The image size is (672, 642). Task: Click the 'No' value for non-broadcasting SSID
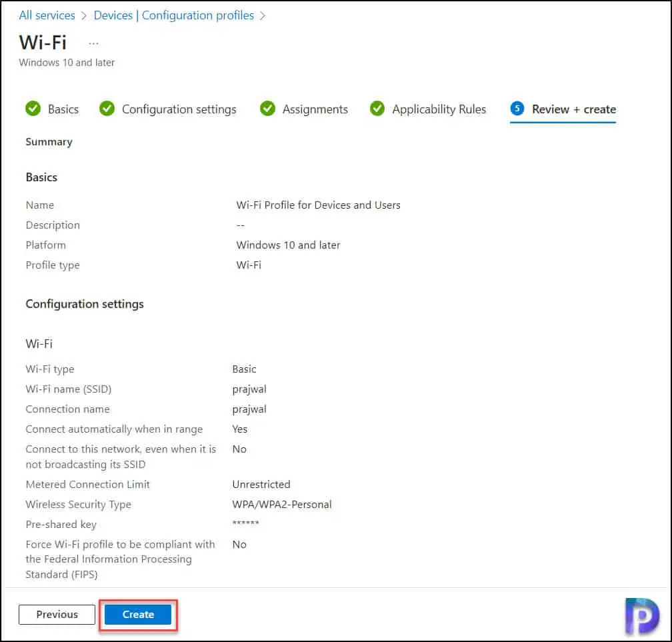pyautogui.click(x=239, y=449)
